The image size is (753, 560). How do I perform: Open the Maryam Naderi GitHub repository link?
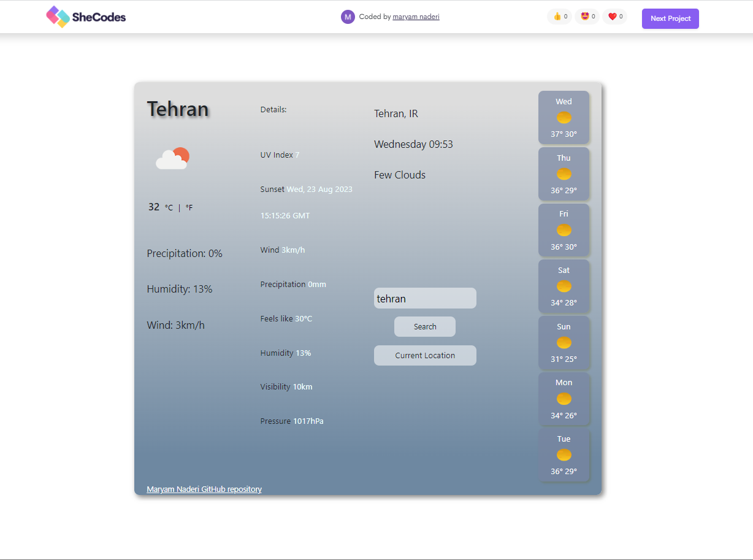tap(204, 489)
